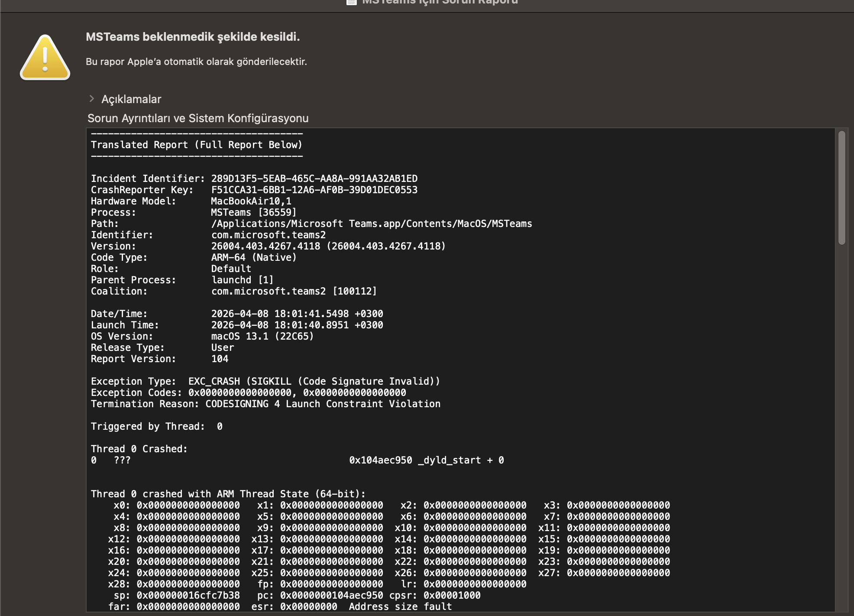Click 'Sorun Ayrıntıları ve Sistem Konfigürasyonu' label
Viewport: 854px width, 616px height.
pyautogui.click(x=198, y=118)
